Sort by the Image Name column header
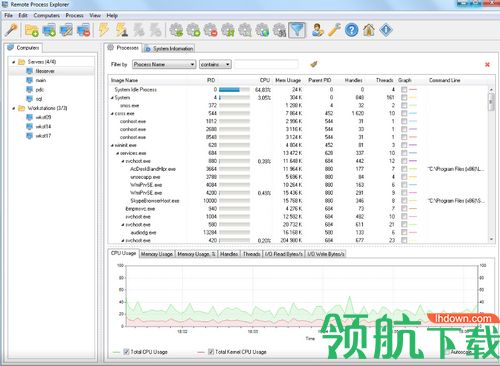 pos(124,80)
